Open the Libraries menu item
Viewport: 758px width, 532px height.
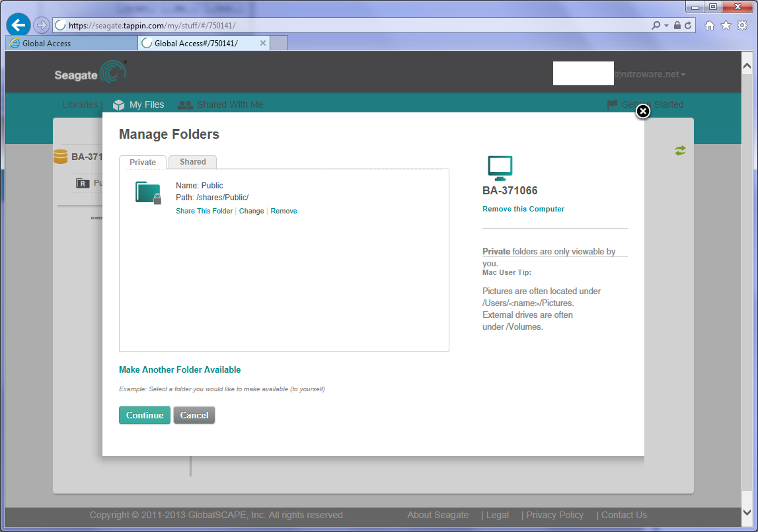coord(80,104)
